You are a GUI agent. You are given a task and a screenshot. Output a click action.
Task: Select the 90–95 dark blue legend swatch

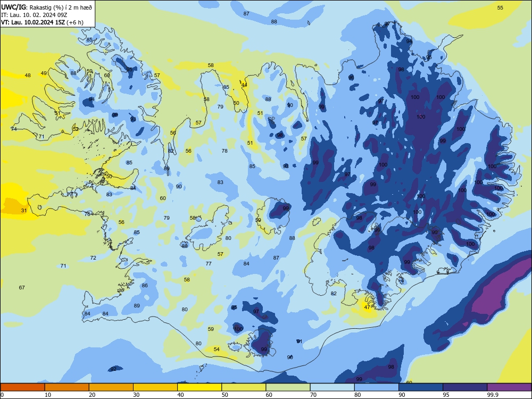pyautogui.click(x=421, y=387)
